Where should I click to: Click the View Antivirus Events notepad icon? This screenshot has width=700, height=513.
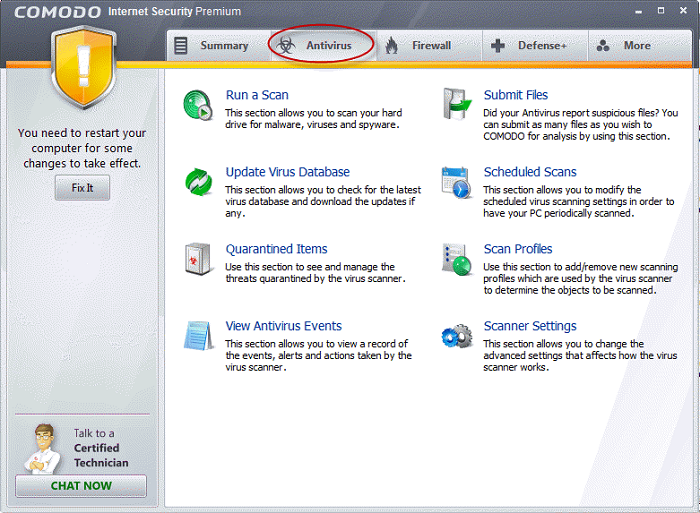198,335
